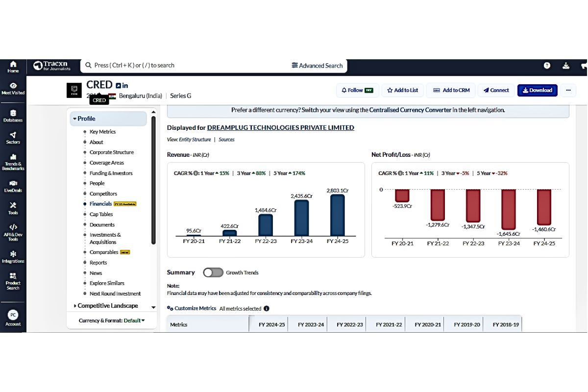Image resolution: width=588 pixels, height=392 pixels.
Task: Open LiveDeals in the sidebar
Action: [x=13, y=186]
